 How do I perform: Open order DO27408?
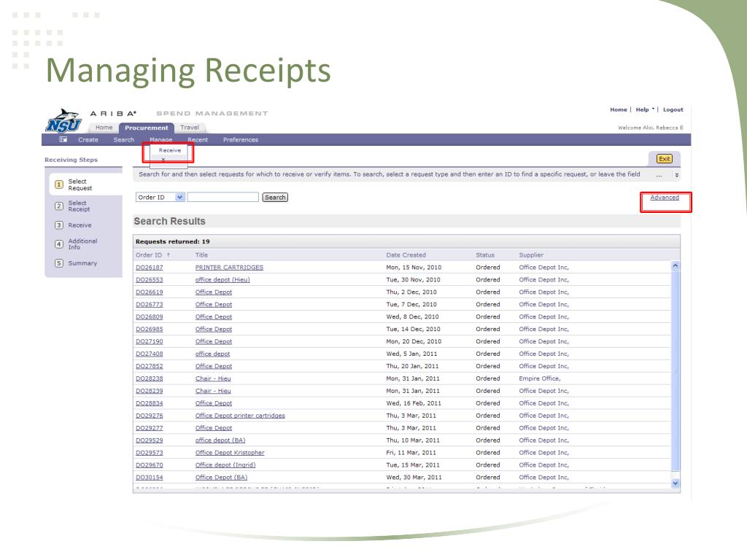click(x=149, y=354)
